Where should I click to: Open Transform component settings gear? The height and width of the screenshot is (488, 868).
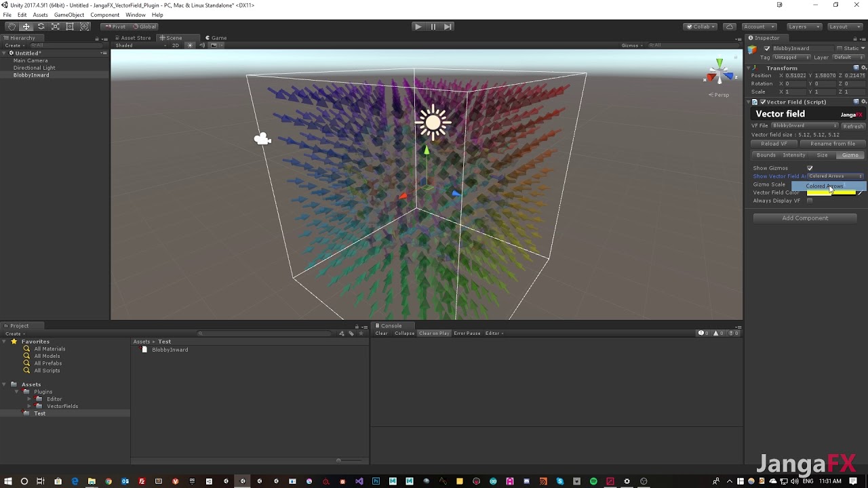pyautogui.click(x=863, y=68)
